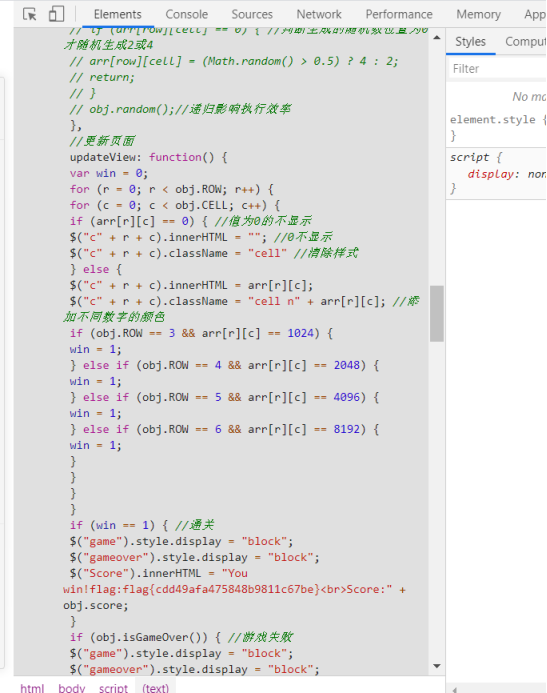Click the line 'for (r = 0; r < obj.ROW; r++)'
Image resolution: width=547 pixels, height=693 pixels.
pyautogui.click(x=171, y=189)
